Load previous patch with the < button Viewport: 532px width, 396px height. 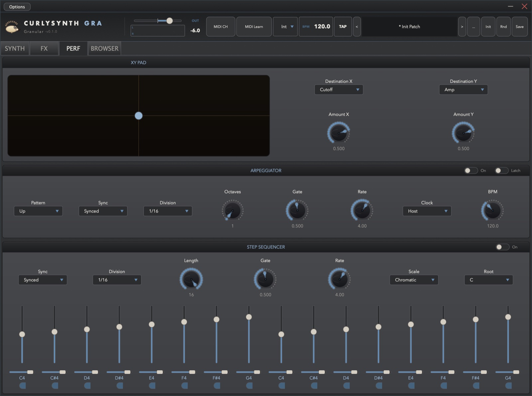(357, 27)
